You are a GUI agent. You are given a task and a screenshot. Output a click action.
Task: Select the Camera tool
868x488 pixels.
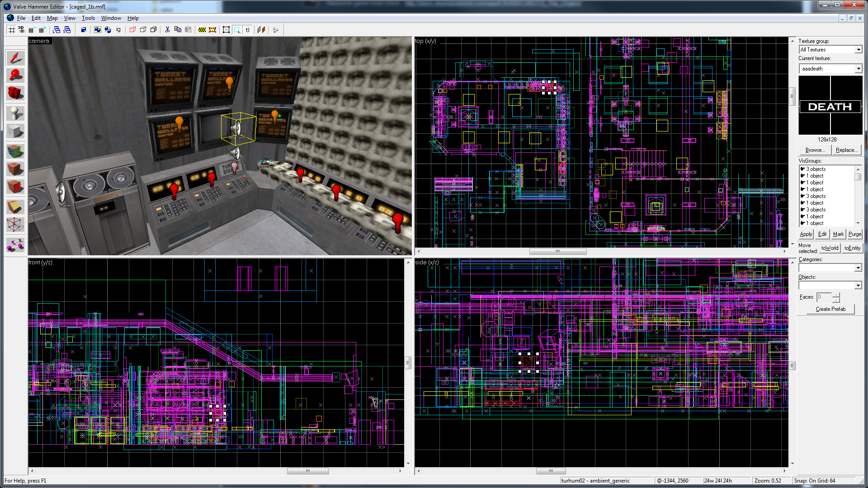(x=15, y=93)
